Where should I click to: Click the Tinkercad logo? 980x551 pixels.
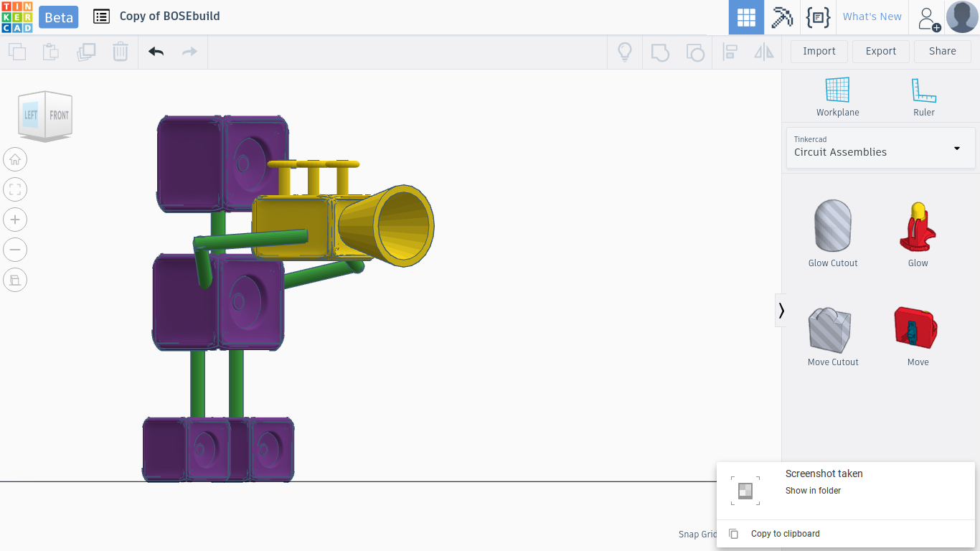(x=17, y=17)
